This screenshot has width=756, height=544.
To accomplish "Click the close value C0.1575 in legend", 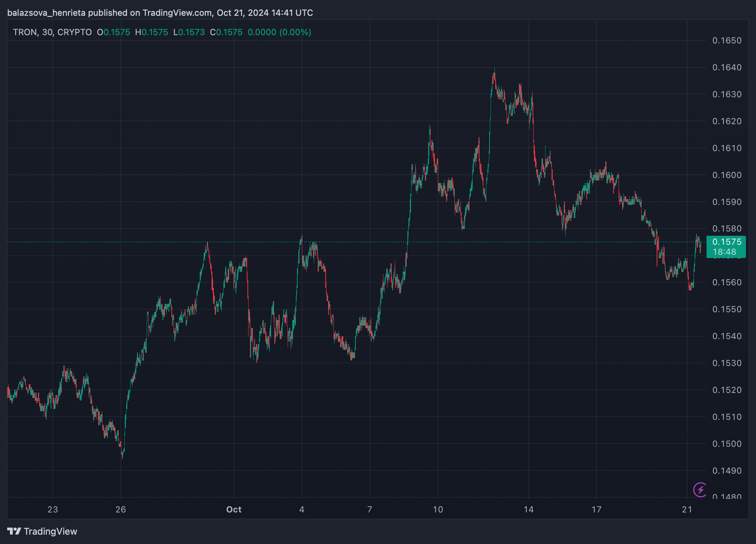I will [226, 32].
